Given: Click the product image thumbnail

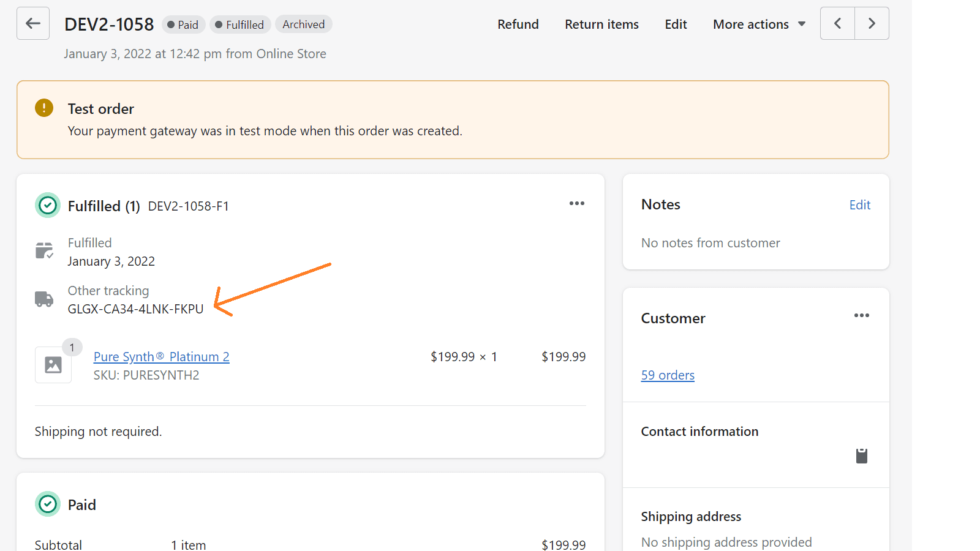Looking at the screenshot, I should pos(53,364).
